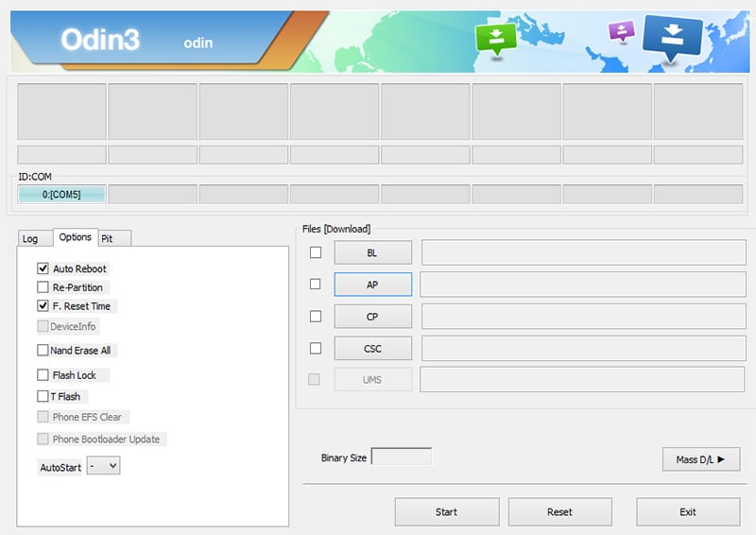Tick the checkbox beside CSC button
This screenshot has height=535, width=756.
(316, 348)
